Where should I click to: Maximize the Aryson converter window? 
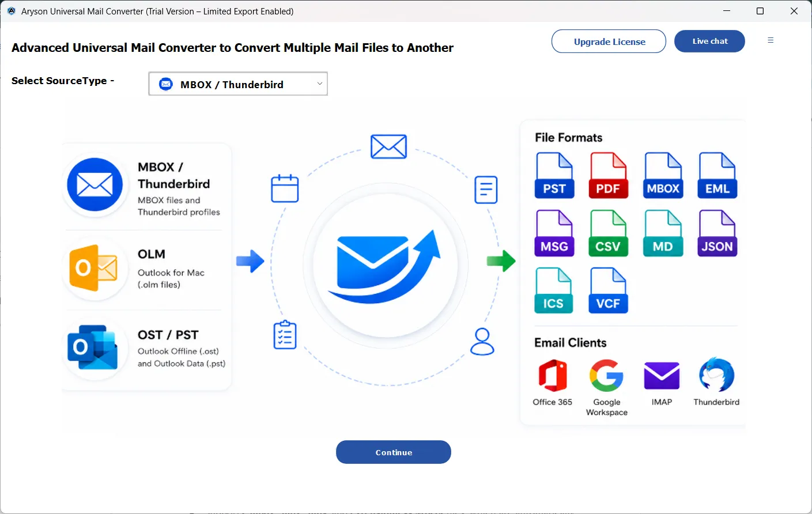tap(760, 11)
